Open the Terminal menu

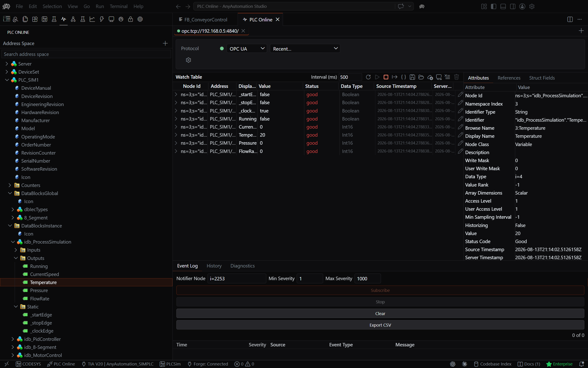[119, 6]
